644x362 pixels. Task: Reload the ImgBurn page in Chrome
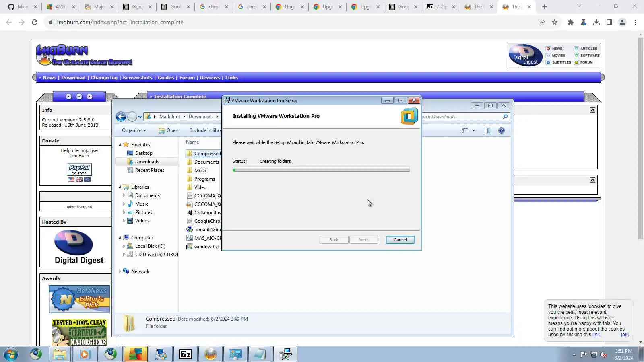point(35,22)
